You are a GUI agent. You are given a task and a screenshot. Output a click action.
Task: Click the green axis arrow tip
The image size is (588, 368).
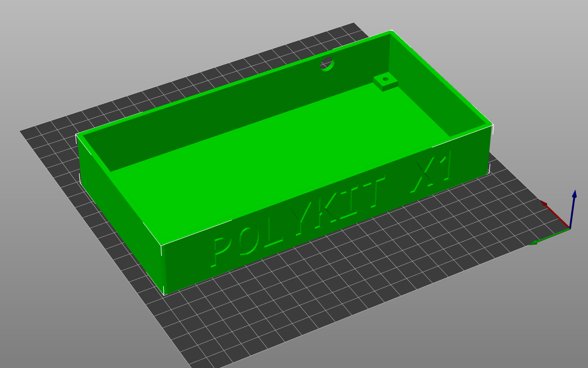coord(533,243)
